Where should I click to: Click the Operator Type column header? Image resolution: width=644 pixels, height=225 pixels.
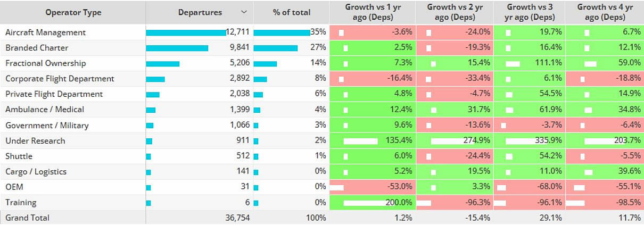click(73, 12)
